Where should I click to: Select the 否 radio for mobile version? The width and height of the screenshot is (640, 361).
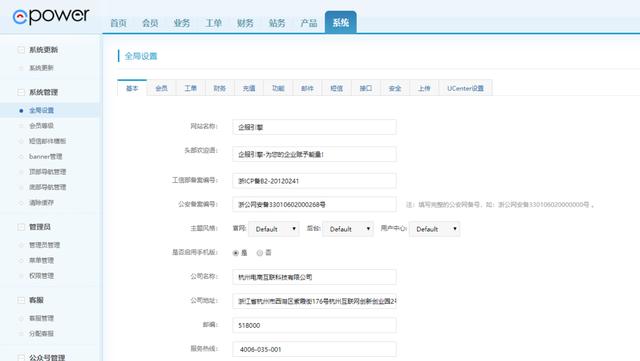coord(260,253)
